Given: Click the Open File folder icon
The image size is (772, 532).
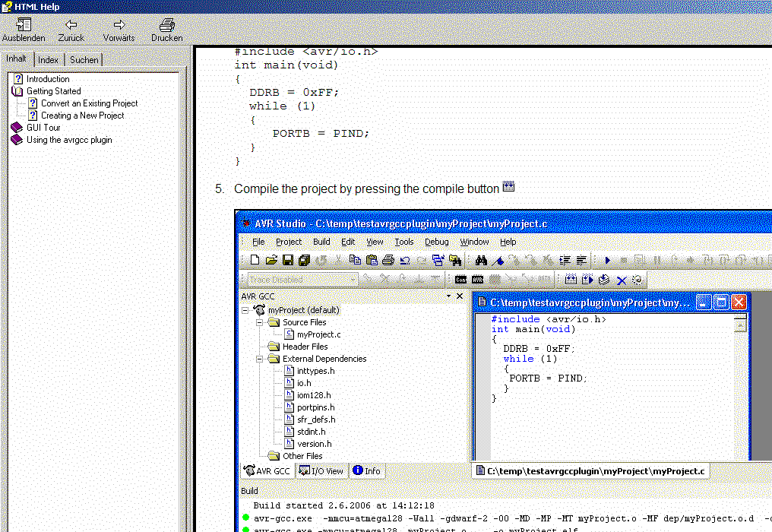Looking at the screenshot, I should 271,260.
